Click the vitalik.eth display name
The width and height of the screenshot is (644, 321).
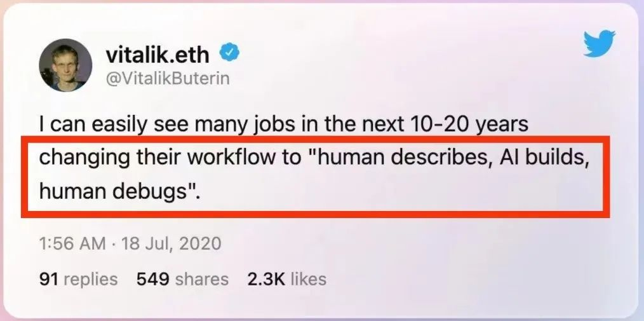click(158, 55)
